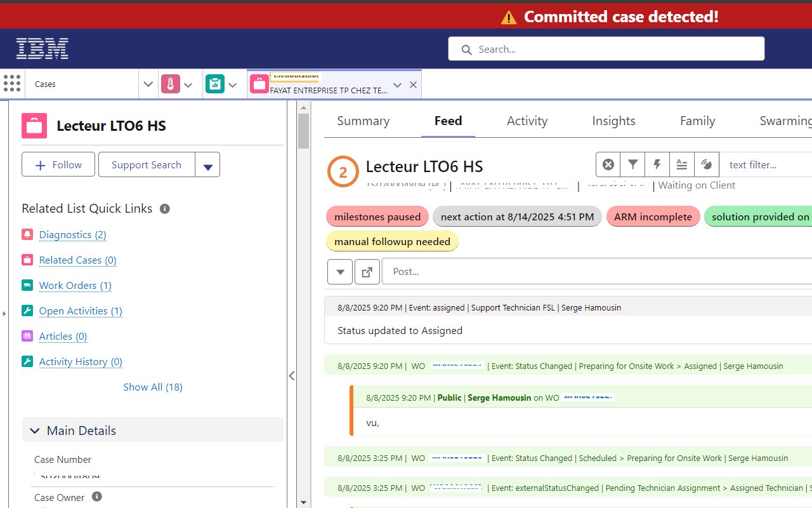Screen dimensions: 812x508
Task: Expand the clipboard tab dropdown chevron
Action: click(233, 84)
